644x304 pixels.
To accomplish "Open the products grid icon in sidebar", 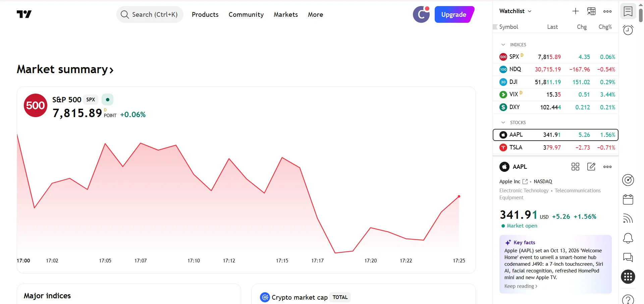I will tap(628, 277).
